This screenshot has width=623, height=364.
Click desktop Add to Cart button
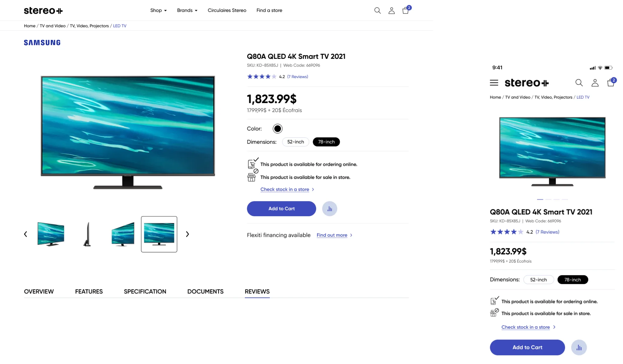coord(282,209)
